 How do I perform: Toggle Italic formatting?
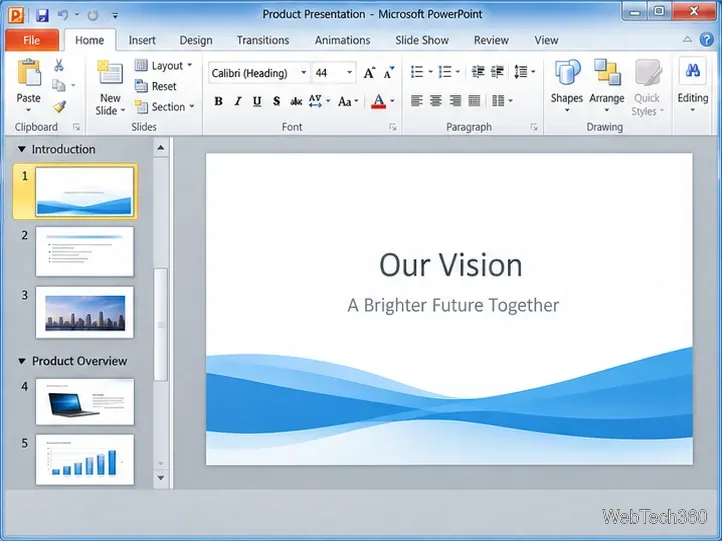click(x=238, y=101)
